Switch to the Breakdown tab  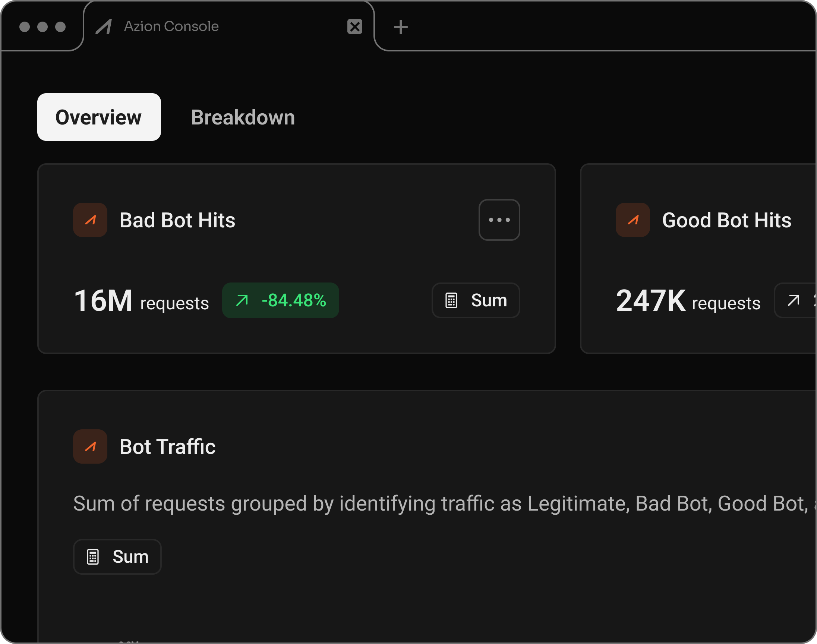click(243, 117)
